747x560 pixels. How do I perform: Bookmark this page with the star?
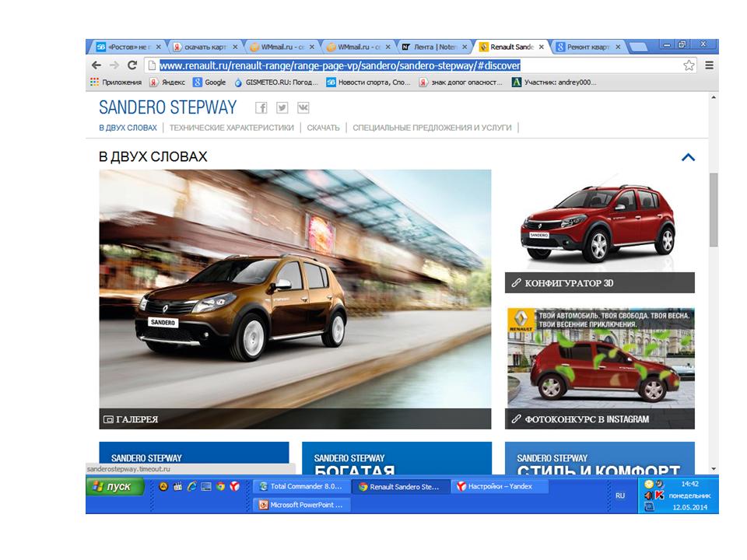pyautogui.click(x=689, y=65)
